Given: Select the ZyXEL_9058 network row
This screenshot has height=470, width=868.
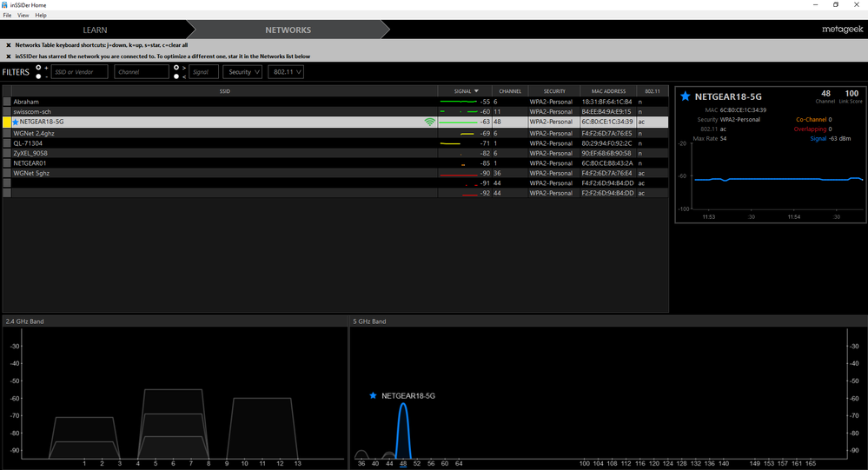Looking at the screenshot, I should pyautogui.click(x=335, y=154).
